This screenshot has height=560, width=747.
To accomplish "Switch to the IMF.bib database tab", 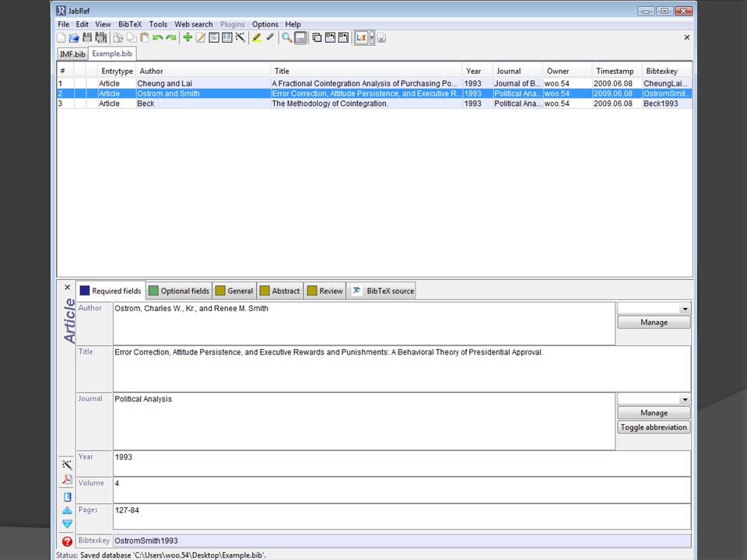I will pos(72,54).
